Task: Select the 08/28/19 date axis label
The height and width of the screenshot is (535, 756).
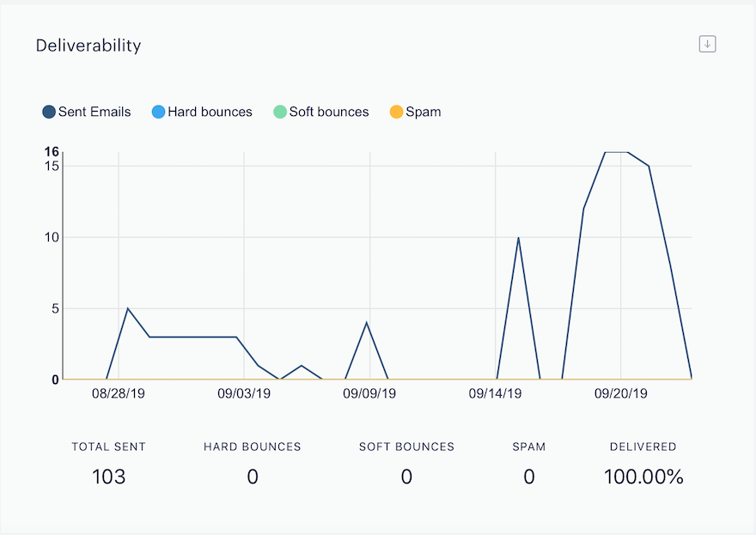Action: 119,394
